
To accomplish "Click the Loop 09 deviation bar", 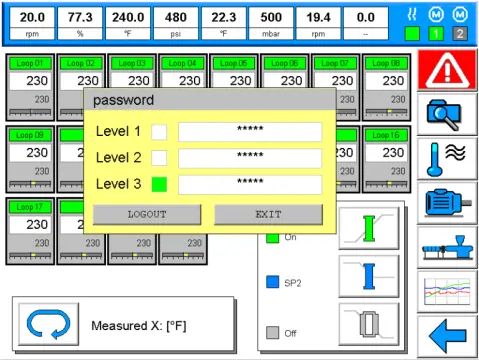I will pos(30,184).
